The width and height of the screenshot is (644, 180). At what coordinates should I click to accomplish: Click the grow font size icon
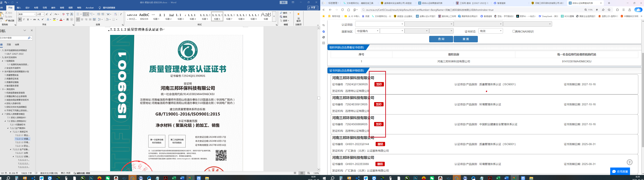pyautogui.click(x=47, y=14)
